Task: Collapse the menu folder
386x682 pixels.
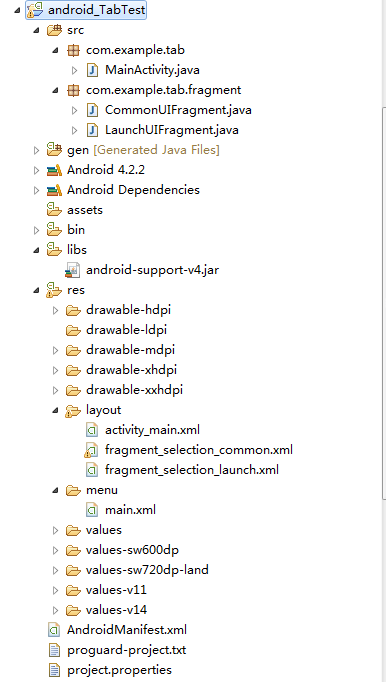Action: 56,491
